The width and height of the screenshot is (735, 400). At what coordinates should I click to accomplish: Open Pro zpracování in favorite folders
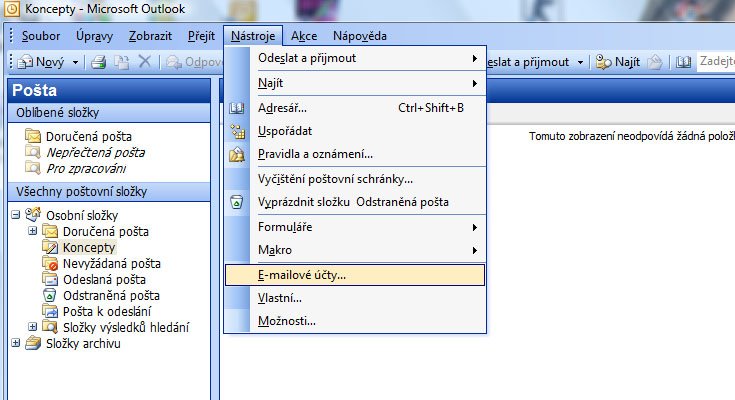(86, 168)
